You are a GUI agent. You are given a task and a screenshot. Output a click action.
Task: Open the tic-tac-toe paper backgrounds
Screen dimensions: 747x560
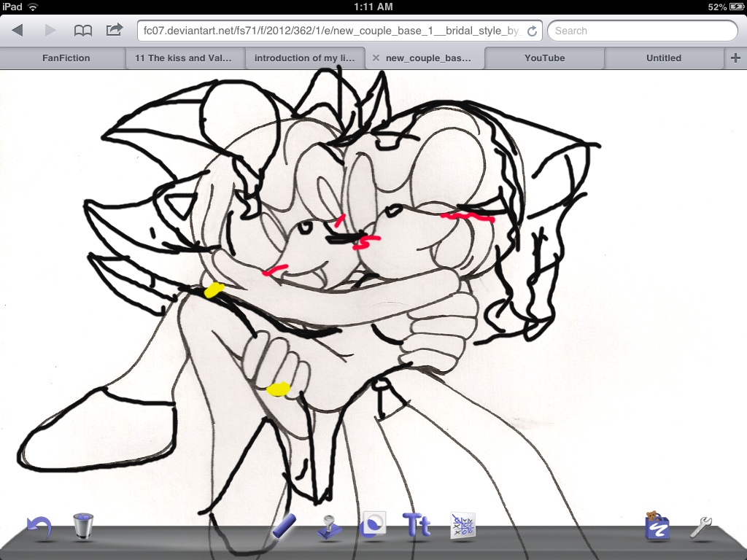pyautogui.click(x=462, y=526)
